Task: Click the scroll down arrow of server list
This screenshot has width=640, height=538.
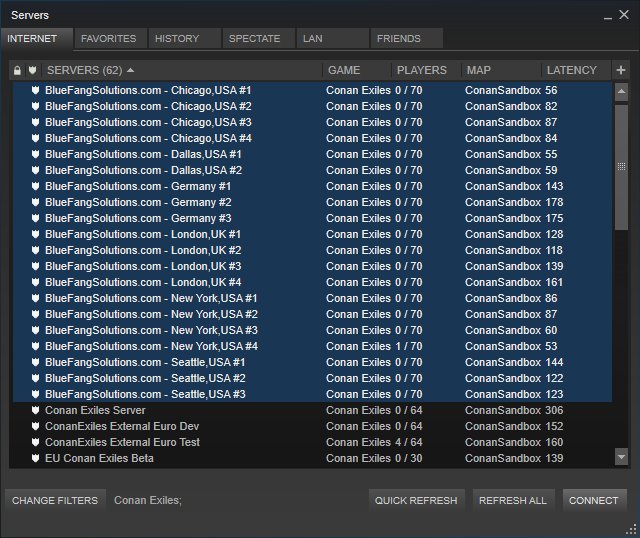Action: pyautogui.click(x=621, y=457)
